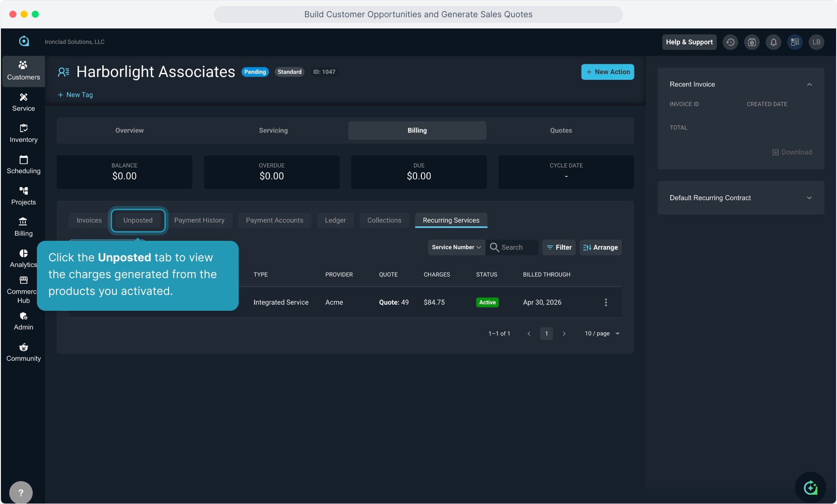Switch to the Unposted tab
Image resolution: width=837 pixels, height=504 pixels.
point(138,220)
